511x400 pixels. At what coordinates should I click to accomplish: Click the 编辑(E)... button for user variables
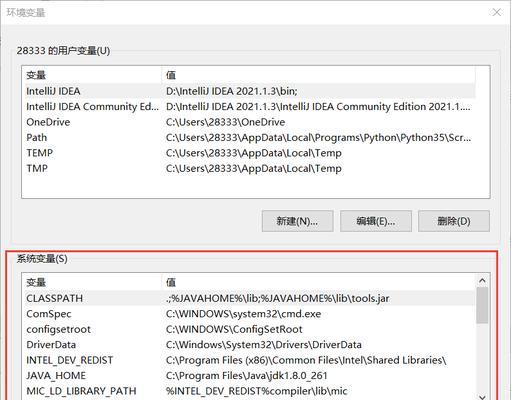(376, 221)
